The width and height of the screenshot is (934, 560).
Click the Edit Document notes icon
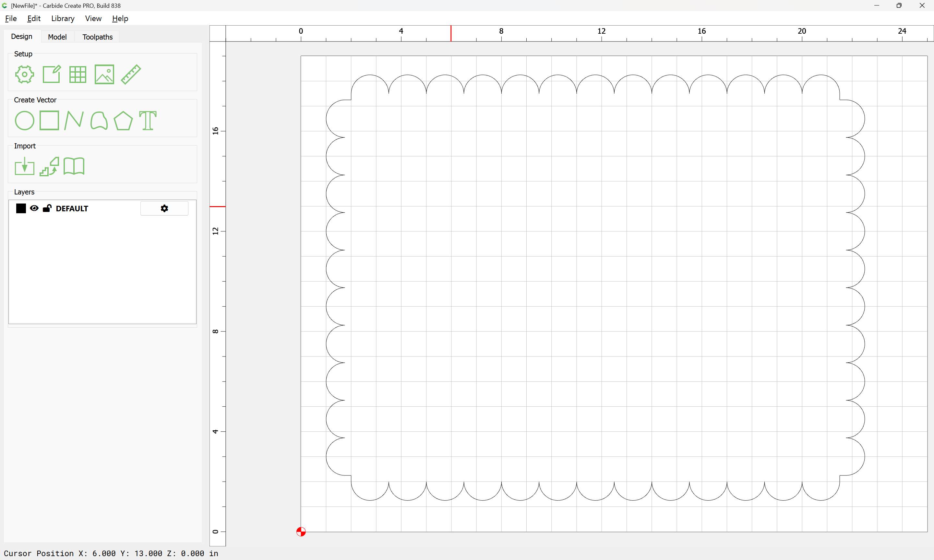[x=51, y=74]
